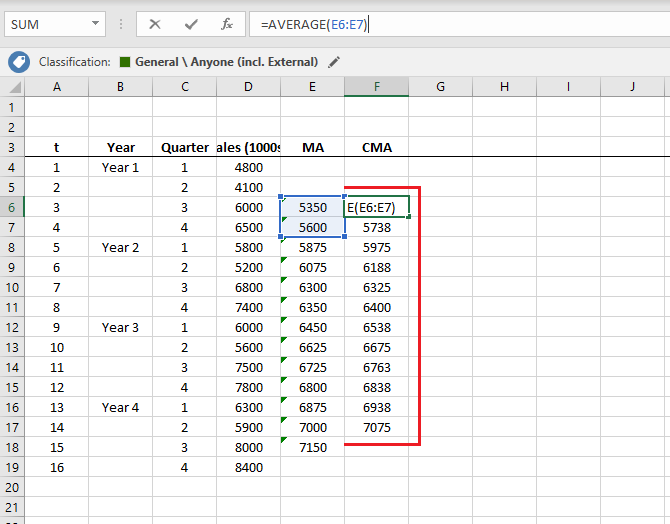670x524 pixels.
Task: Select row 6 header
Action: [x=12, y=207]
